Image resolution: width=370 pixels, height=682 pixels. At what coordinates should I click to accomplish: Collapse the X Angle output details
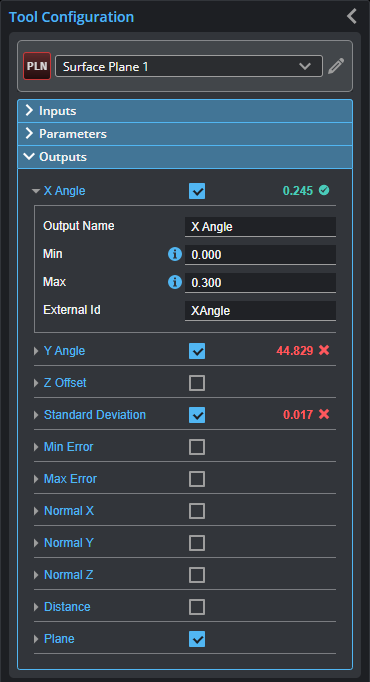pyautogui.click(x=36, y=191)
